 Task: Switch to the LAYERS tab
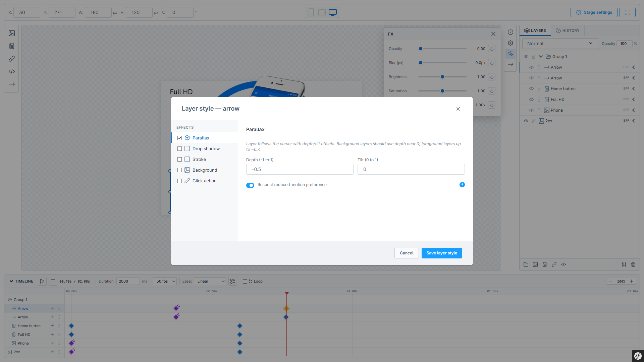535,31
